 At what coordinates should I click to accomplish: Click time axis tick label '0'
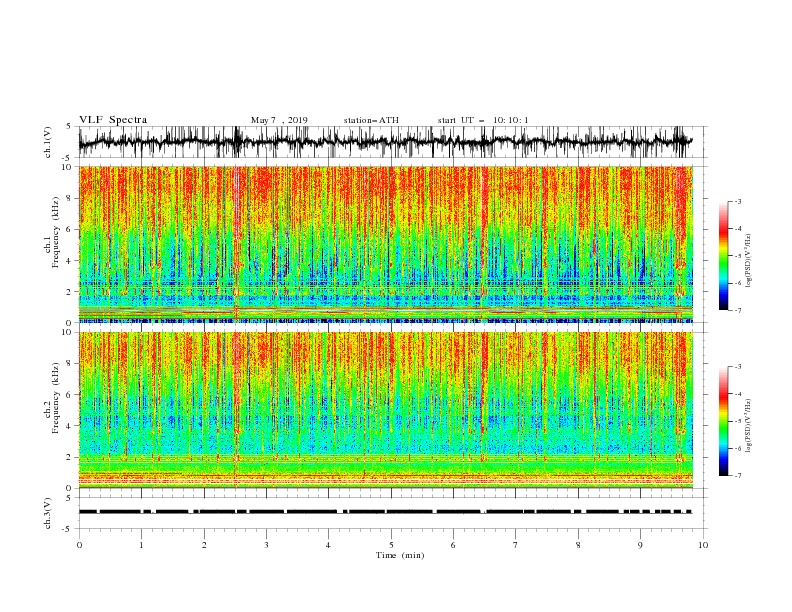[79, 545]
